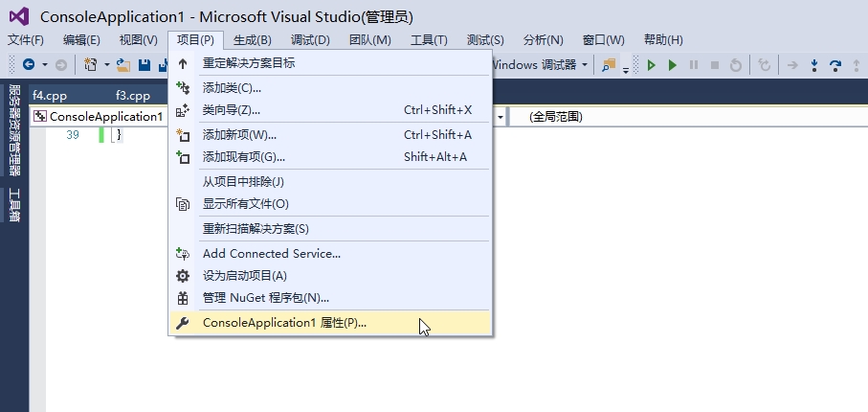Navigate backward with the blue back arrow
The width and height of the screenshot is (868, 412).
pos(29,65)
